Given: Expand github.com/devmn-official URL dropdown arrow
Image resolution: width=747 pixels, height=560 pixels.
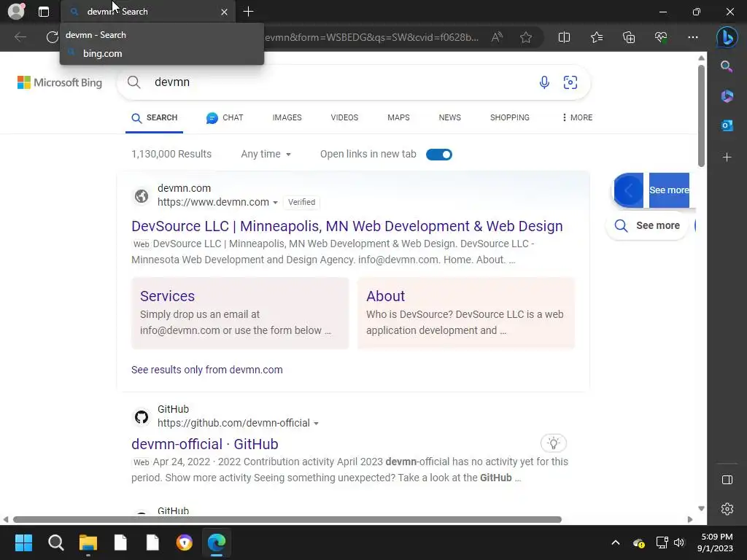Looking at the screenshot, I should [316, 424].
